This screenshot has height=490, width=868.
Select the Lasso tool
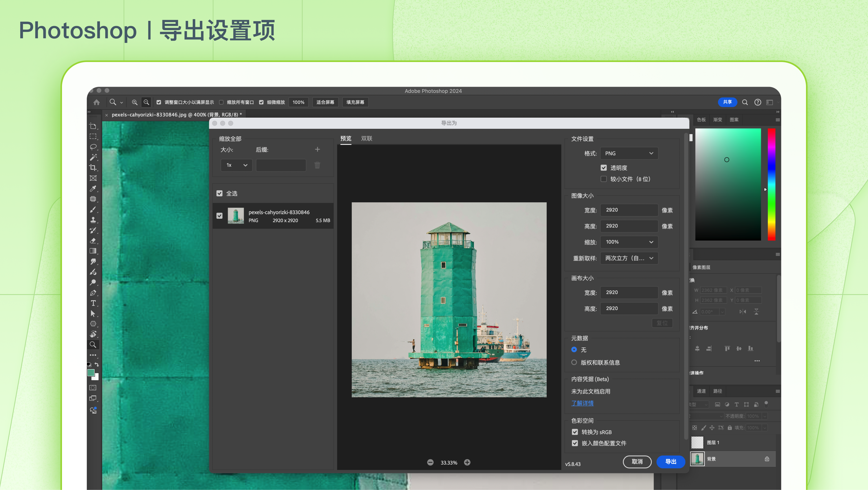coord(93,147)
